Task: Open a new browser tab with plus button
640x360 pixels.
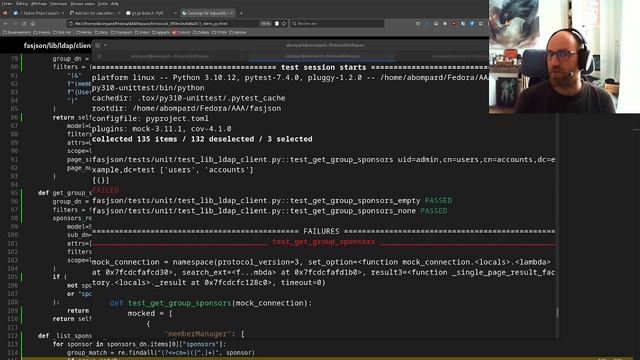Action: point(241,13)
